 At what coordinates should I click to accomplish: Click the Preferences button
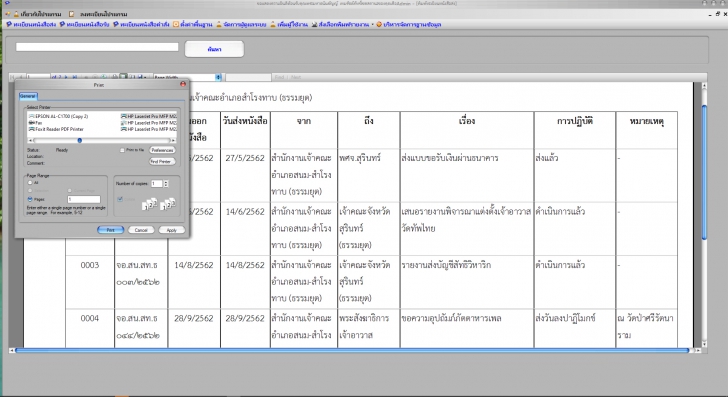(162, 150)
